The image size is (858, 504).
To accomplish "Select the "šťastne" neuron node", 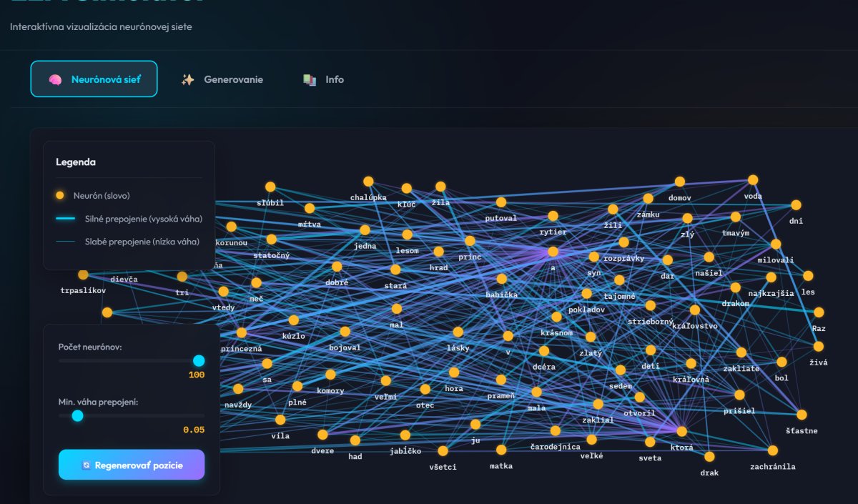I will coord(802,415).
